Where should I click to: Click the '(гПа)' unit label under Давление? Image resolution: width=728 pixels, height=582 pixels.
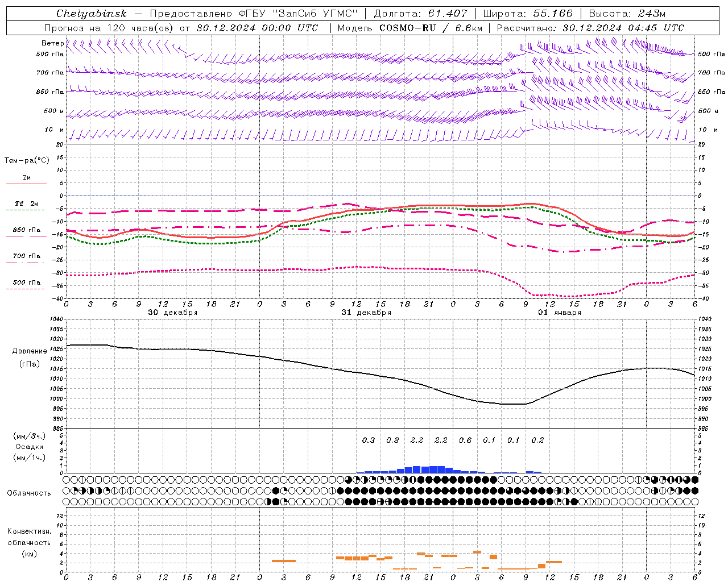(30, 364)
